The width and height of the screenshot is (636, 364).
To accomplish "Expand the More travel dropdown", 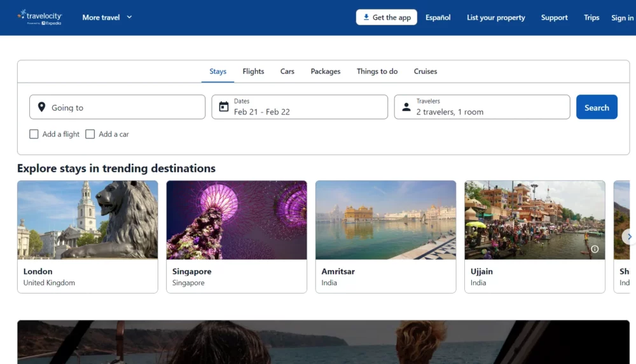I will click(x=107, y=17).
